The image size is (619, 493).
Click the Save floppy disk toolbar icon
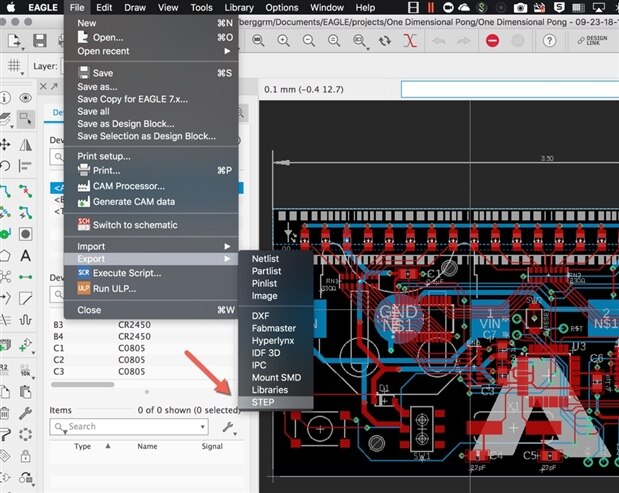(x=39, y=40)
